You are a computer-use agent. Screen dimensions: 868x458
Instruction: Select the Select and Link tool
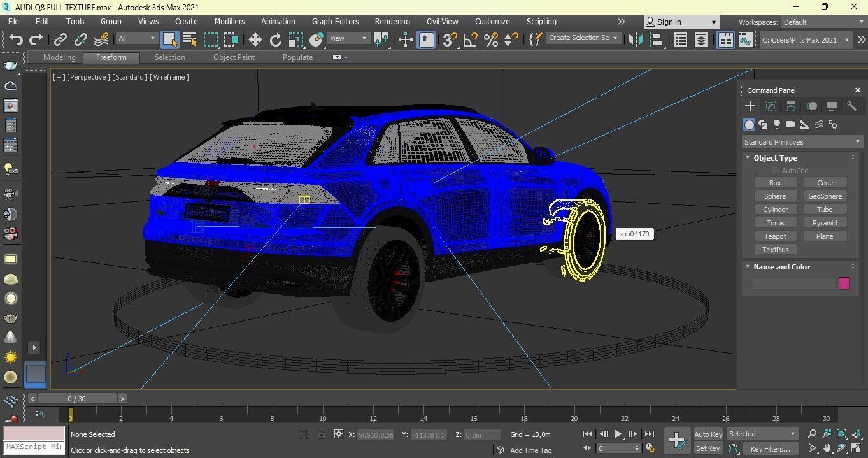(60, 40)
